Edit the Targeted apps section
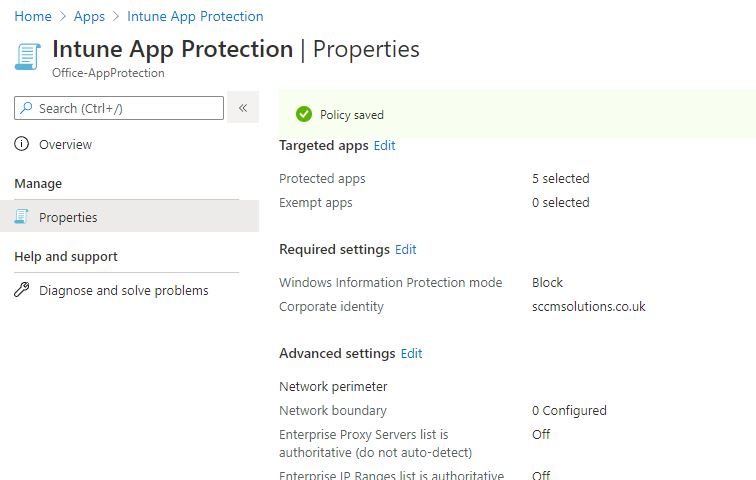Image resolution: width=756 pixels, height=480 pixels. 384,145
